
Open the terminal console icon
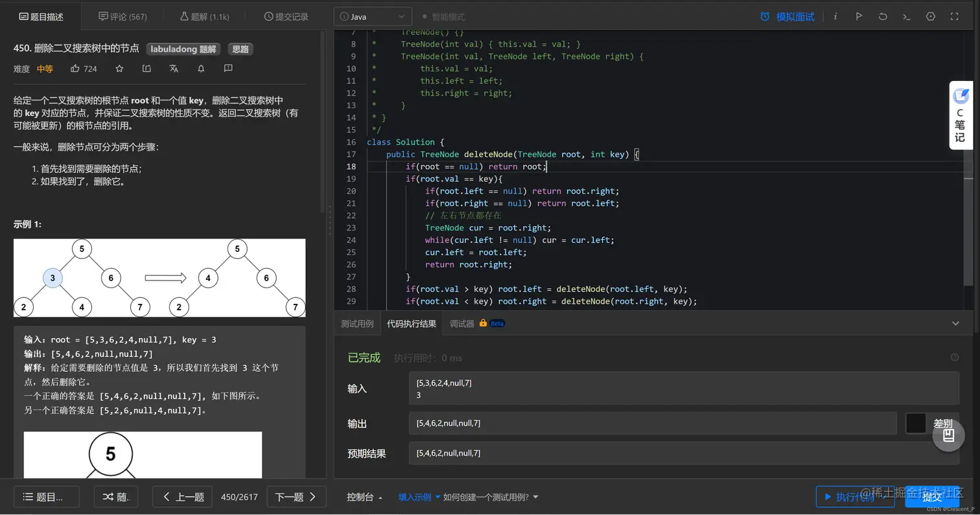pos(907,16)
